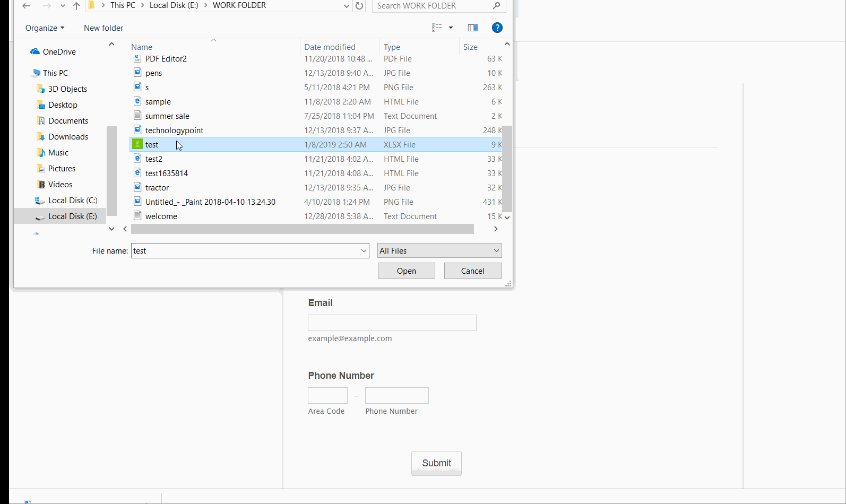Click the technologypoint image icon
This screenshot has height=504, width=846.
pos(137,130)
